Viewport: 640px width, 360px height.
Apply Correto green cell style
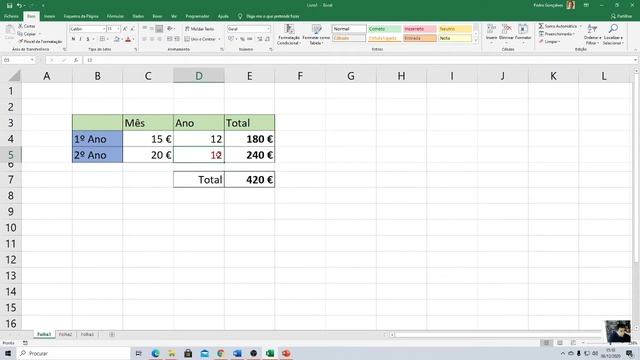(x=384, y=29)
